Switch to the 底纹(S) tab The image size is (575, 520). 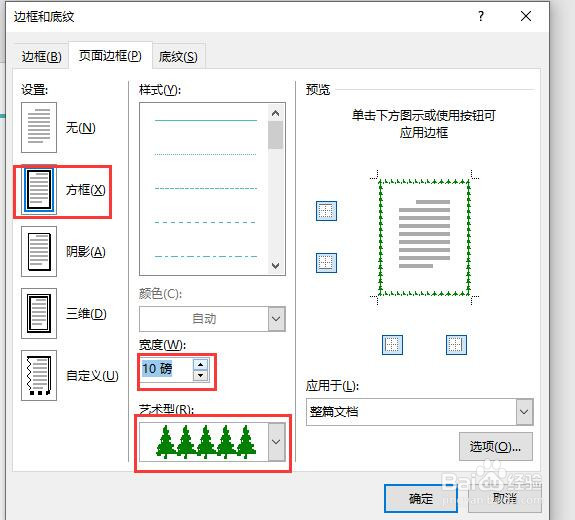click(178, 56)
